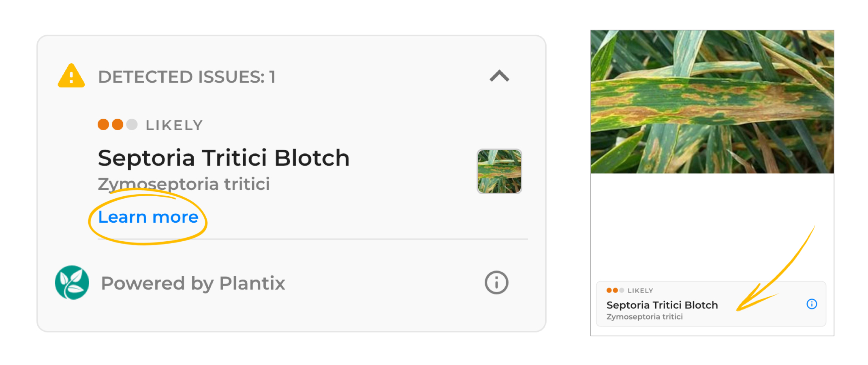Screen dimensions: 868x365
Task: Collapse the Detected Issues panel chevron
Action: [499, 76]
